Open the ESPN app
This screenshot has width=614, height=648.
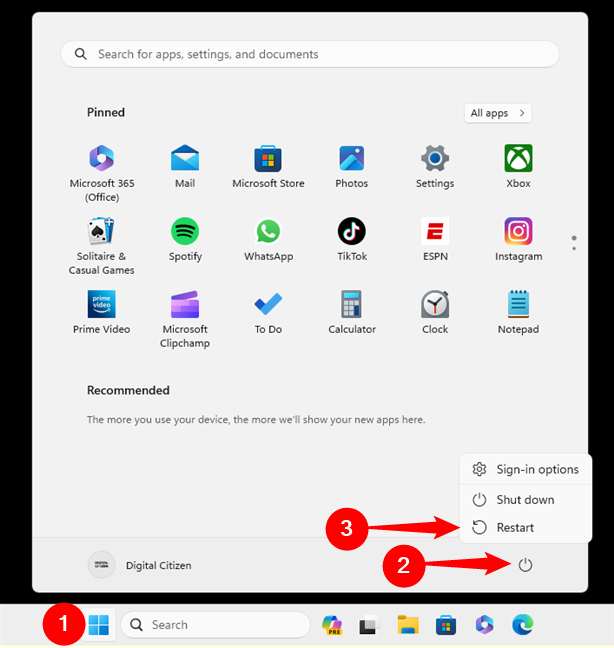point(435,240)
